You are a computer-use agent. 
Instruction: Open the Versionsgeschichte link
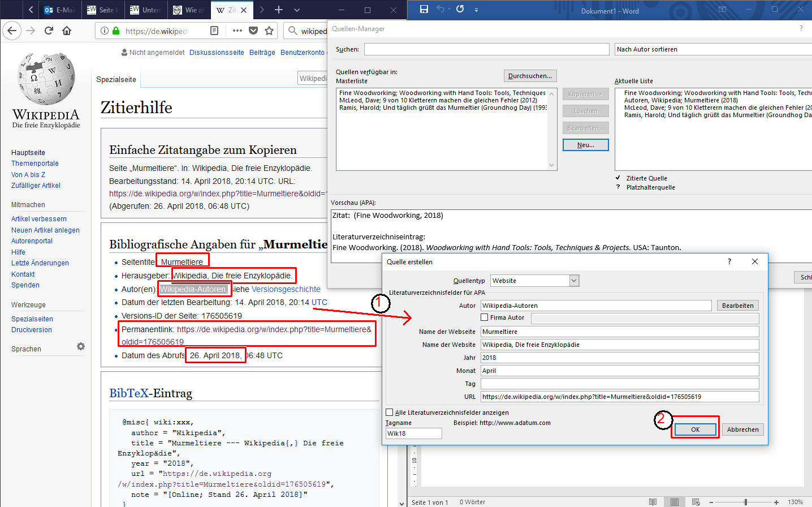(286, 289)
